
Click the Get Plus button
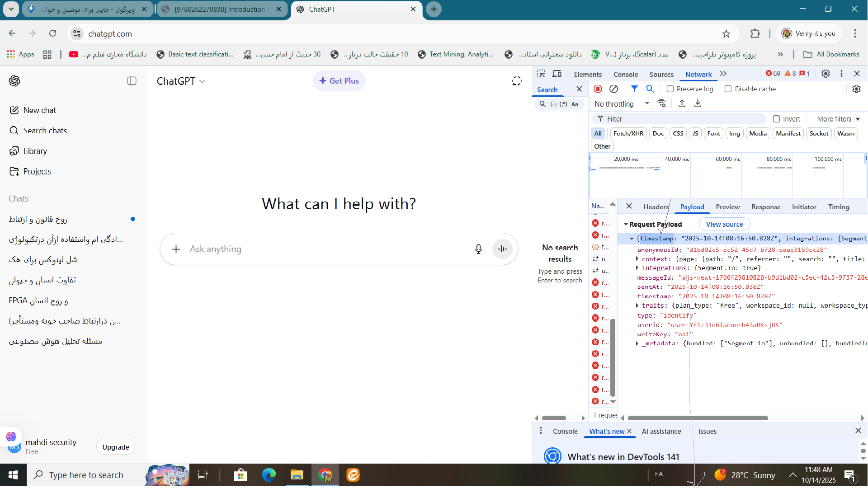pyautogui.click(x=339, y=81)
